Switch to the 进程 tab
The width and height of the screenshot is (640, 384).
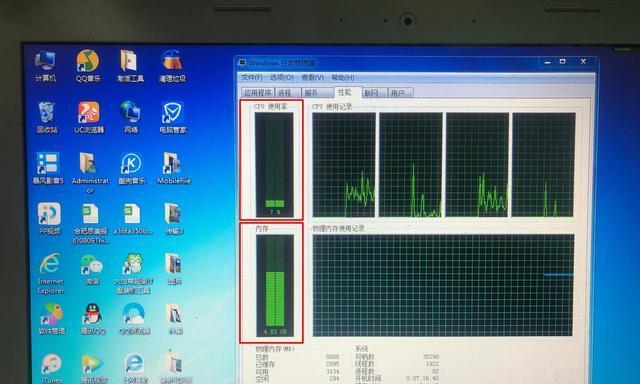[x=288, y=93]
